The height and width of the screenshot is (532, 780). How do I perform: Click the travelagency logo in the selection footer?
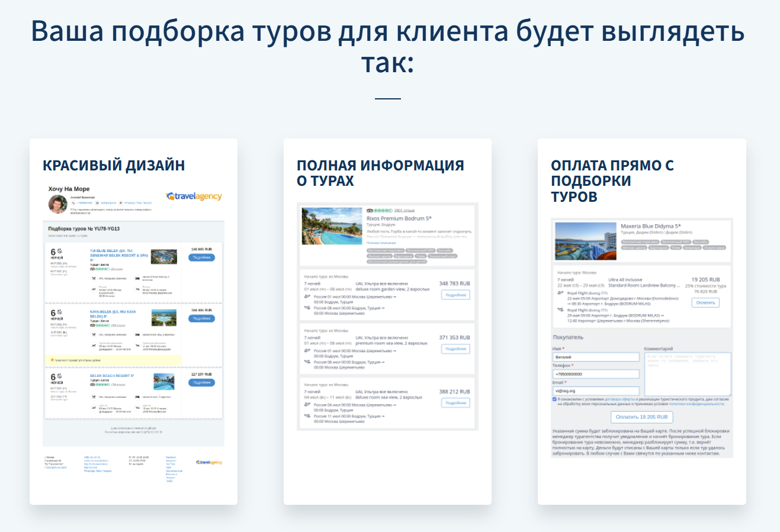tap(209, 462)
